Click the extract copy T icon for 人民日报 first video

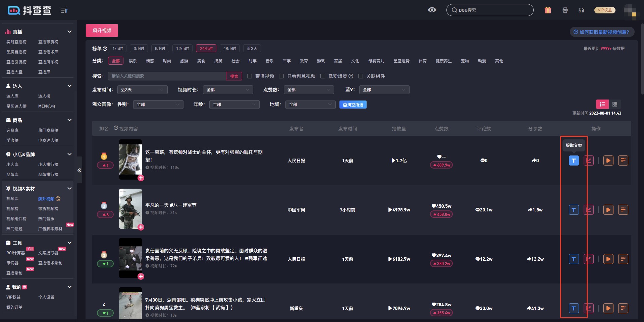(574, 161)
